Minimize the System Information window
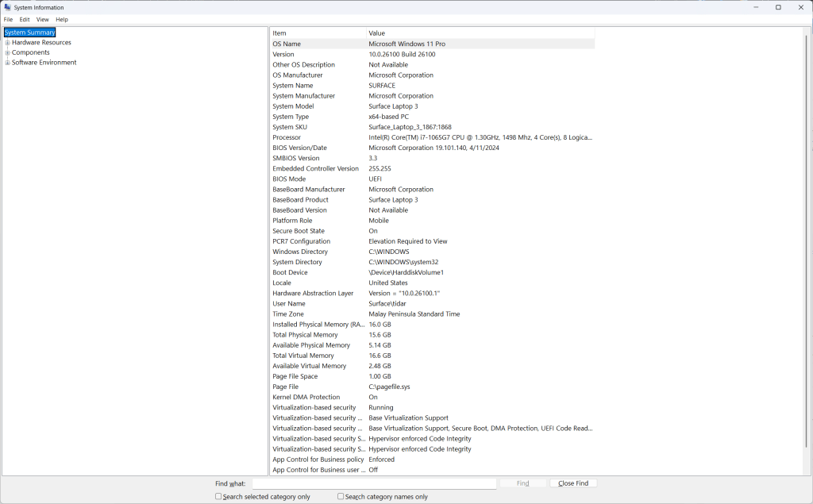813x504 pixels. tap(756, 7)
